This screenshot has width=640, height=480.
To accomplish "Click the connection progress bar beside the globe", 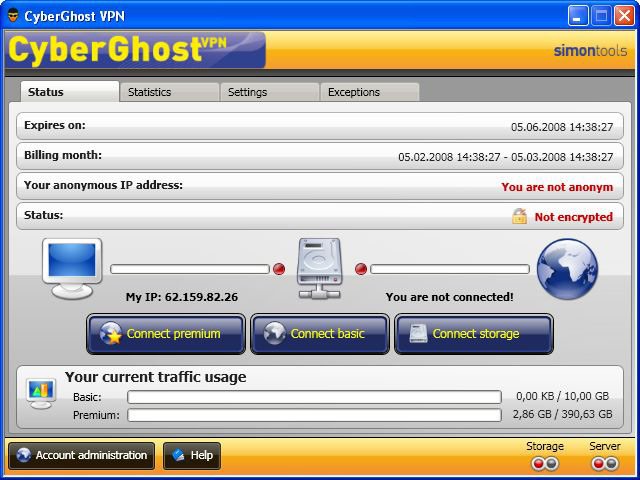I will point(450,269).
